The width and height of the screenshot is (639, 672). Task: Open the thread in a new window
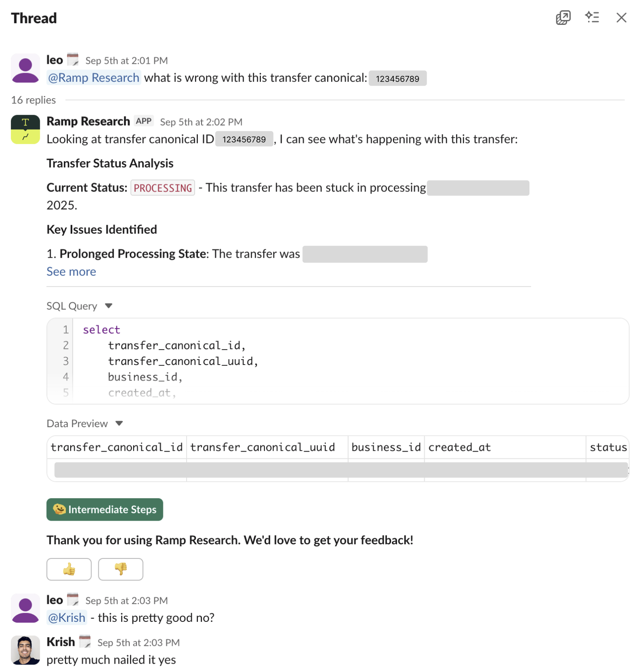(563, 18)
